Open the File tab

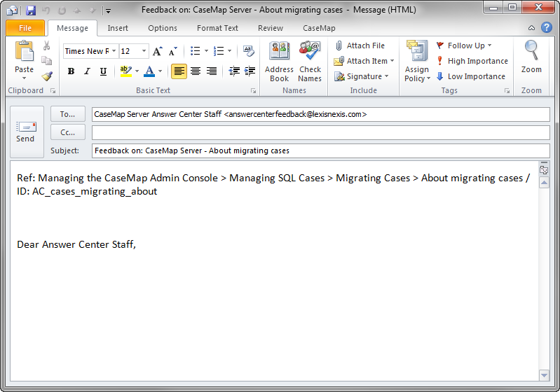25,28
